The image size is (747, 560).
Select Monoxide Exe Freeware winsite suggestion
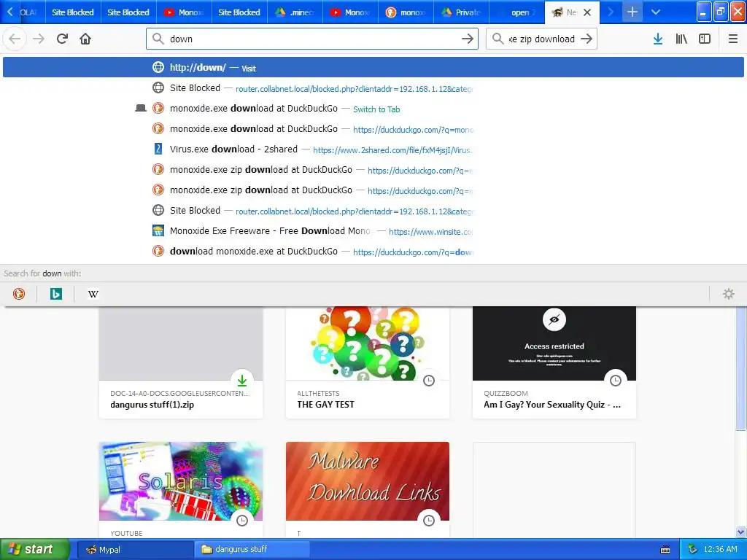pyautogui.click(x=373, y=231)
